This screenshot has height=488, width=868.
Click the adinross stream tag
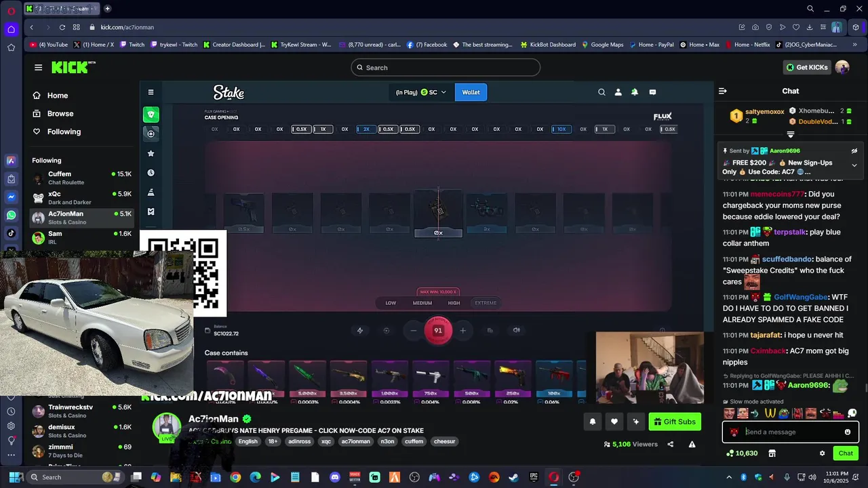point(299,441)
